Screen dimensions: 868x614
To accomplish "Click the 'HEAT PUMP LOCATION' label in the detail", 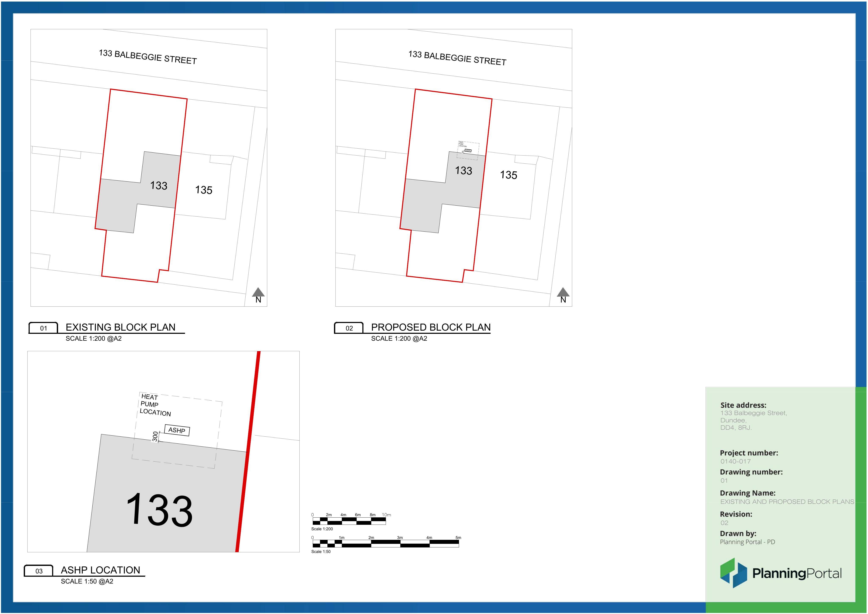I will 155,405.
